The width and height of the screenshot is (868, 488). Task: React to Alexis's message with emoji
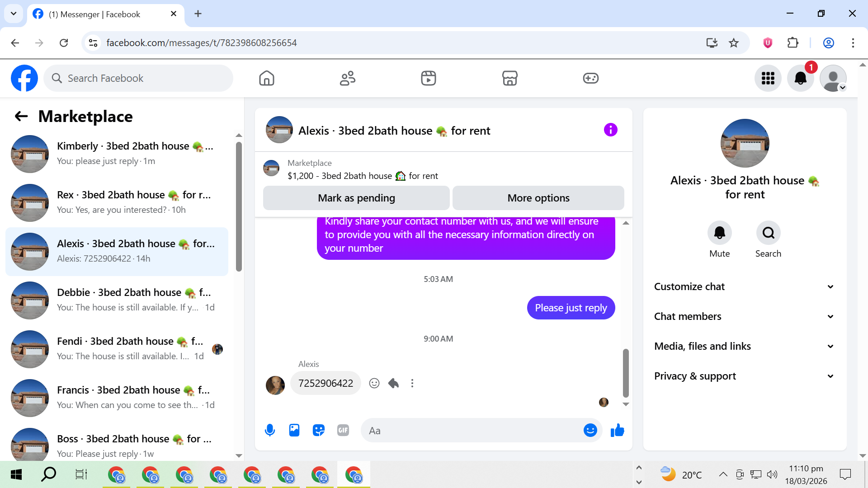click(x=374, y=383)
